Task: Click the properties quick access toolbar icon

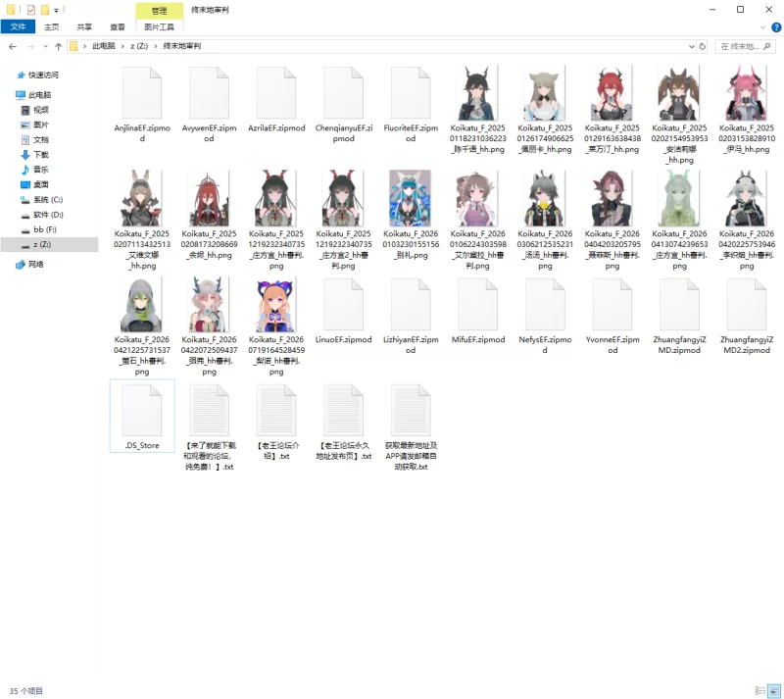Action: click(x=31, y=10)
